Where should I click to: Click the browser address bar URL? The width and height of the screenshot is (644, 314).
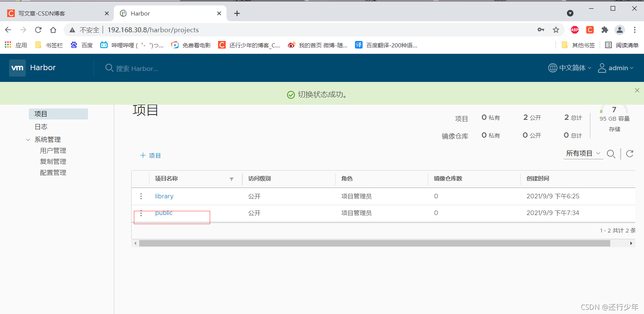point(153,30)
